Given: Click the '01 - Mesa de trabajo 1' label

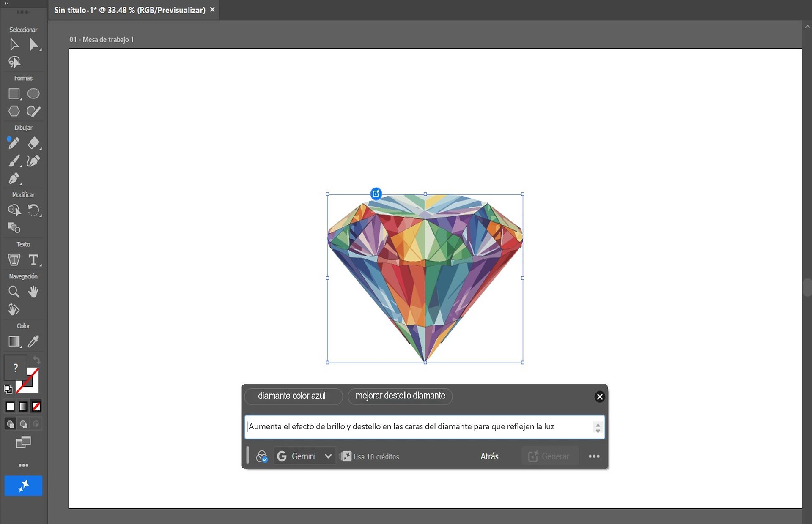Looking at the screenshot, I should click(x=101, y=39).
